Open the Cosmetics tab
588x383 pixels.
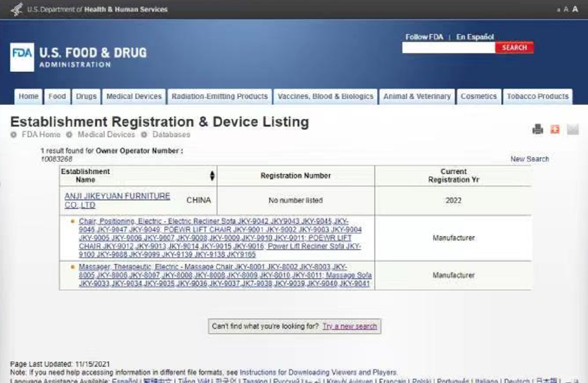[479, 97]
